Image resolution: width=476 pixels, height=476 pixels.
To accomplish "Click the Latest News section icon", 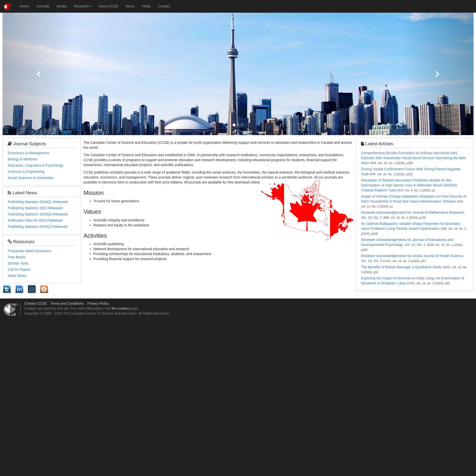I will point(9,192).
